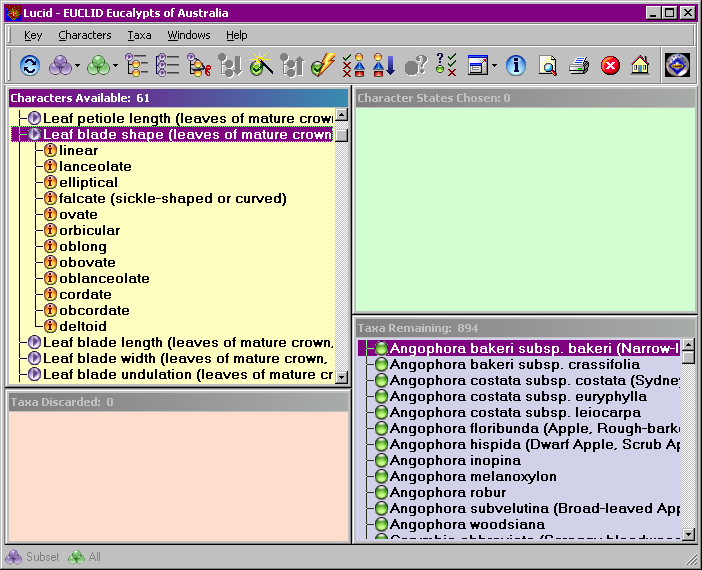Select Angophora costata subsp. euryphylla

518,396
